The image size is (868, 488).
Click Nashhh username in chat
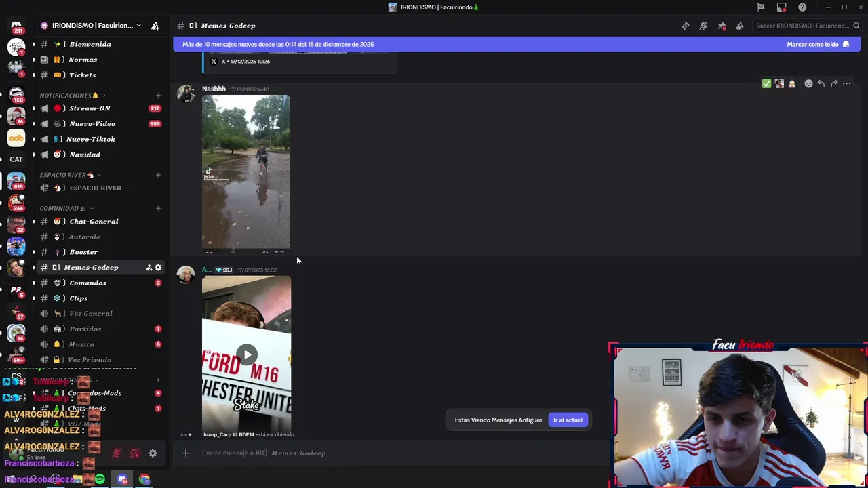214,89
